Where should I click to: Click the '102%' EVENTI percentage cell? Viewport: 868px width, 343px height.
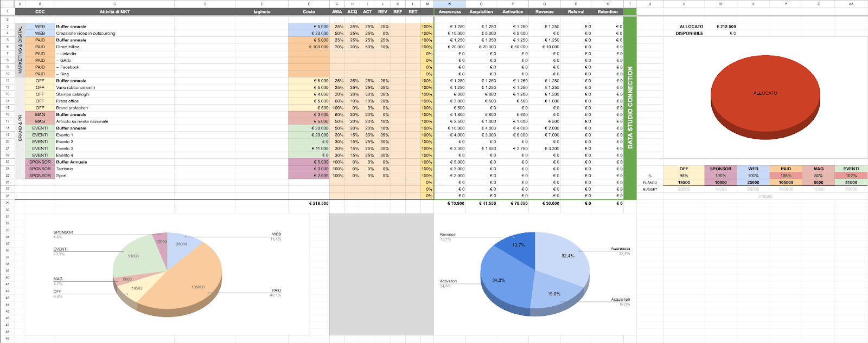click(x=851, y=176)
